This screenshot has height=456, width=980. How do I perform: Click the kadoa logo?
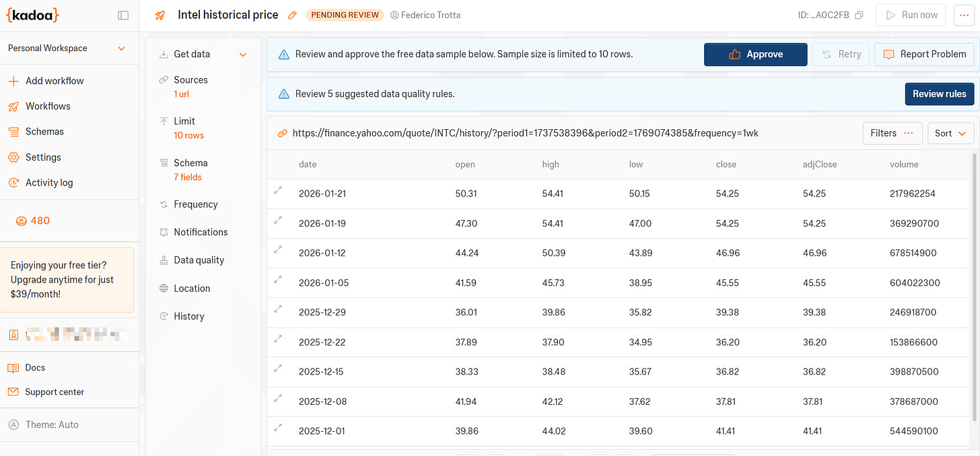point(32,15)
